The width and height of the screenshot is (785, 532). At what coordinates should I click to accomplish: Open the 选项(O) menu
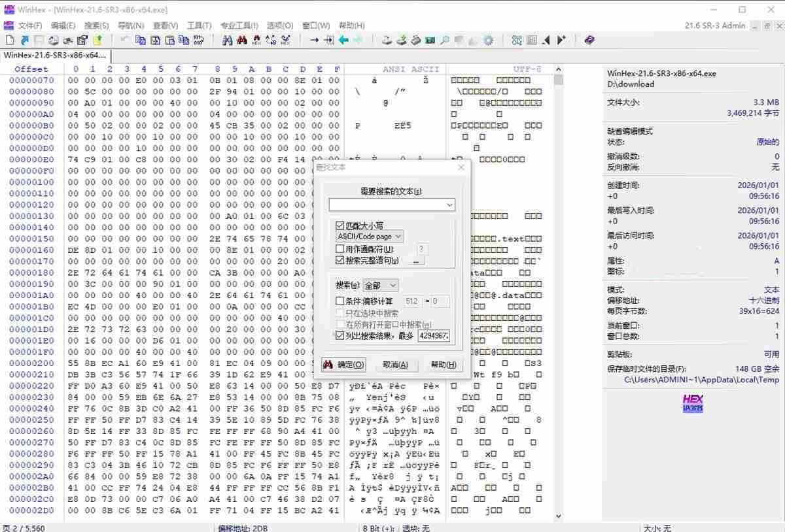tap(280, 25)
